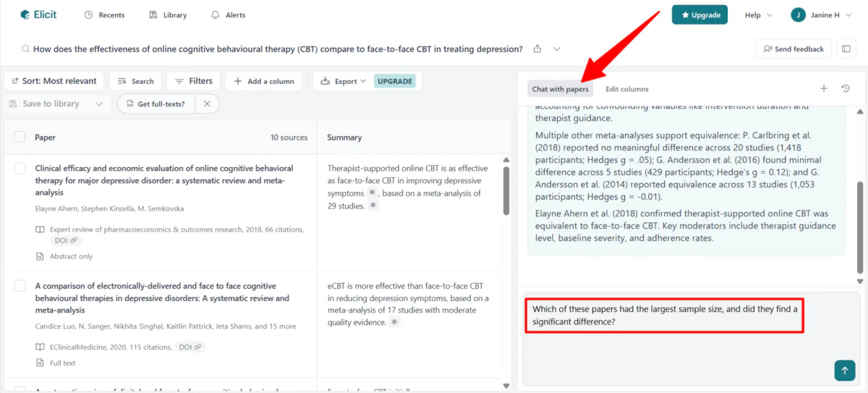The height and width of the screenshot is (393, 868).
Task: Open the Filters panel
Action: point(193,81)
